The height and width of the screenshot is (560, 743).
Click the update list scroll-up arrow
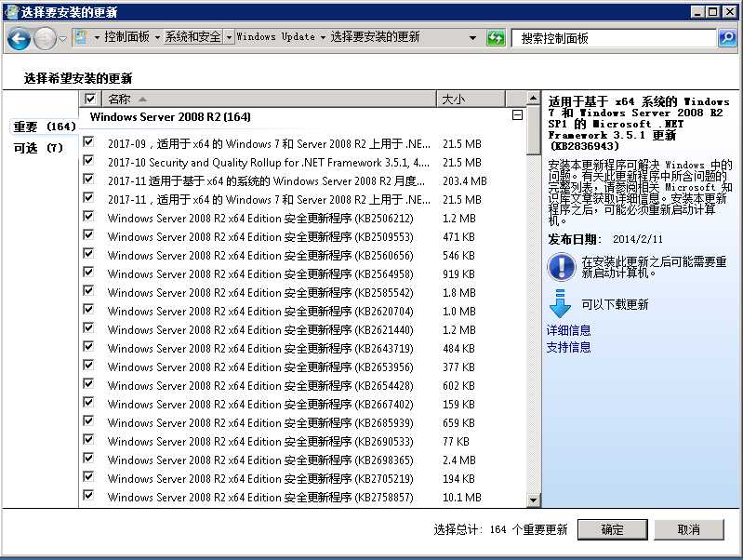click(534, 99)
